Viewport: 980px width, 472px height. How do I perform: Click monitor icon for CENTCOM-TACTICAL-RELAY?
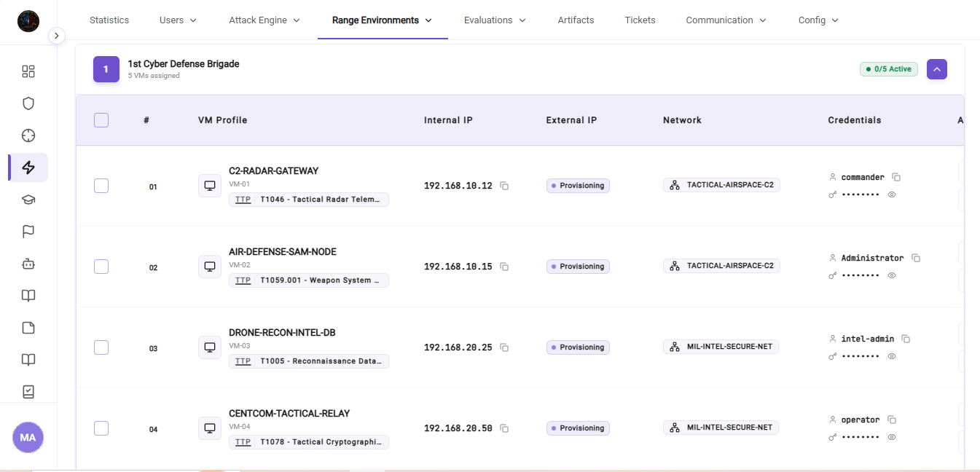pos(210,428)
